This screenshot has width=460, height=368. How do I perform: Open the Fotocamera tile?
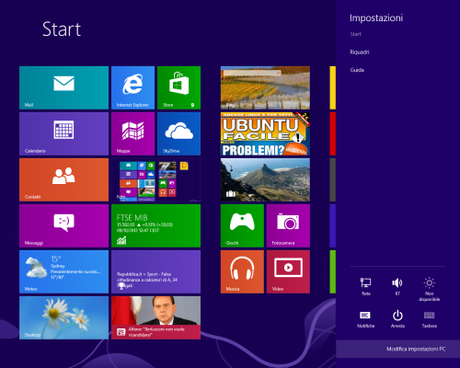tap(288, 226)
